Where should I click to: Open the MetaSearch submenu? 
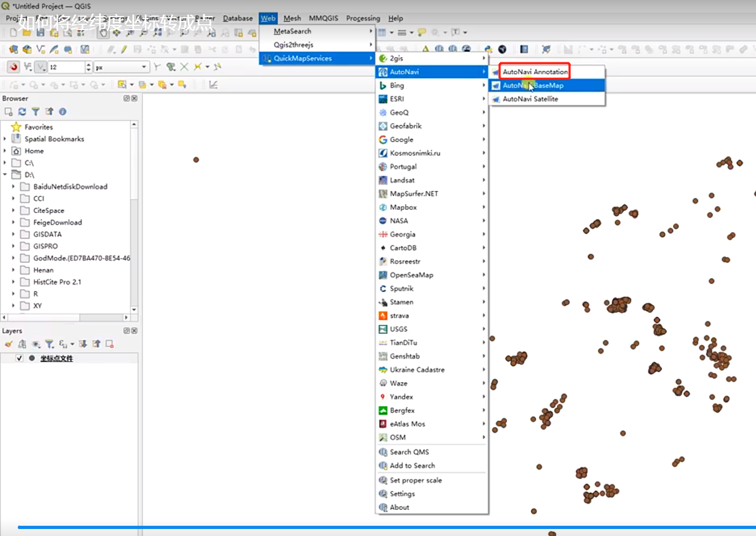click(317, 31)
